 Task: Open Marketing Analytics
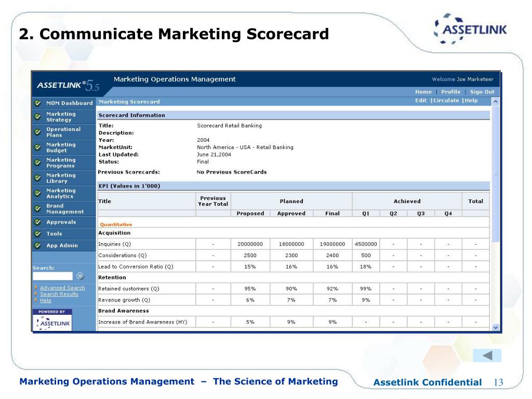(x=61, y=193)
